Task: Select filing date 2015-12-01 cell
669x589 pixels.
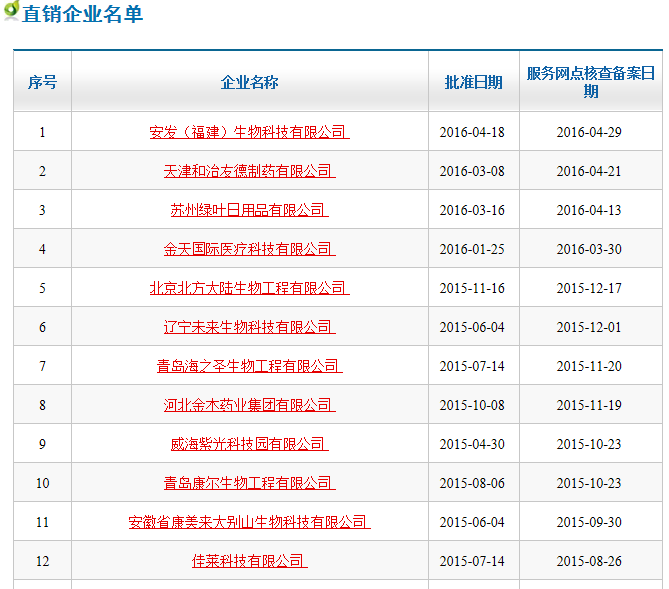Action: (589, 327)
